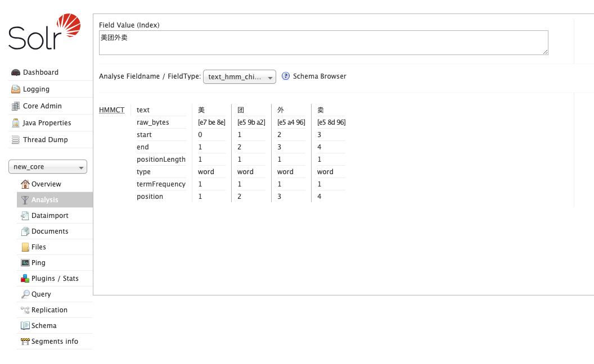Click the Solr logo
This screenshot has width=594, height=364.
(x=44, y=32)
